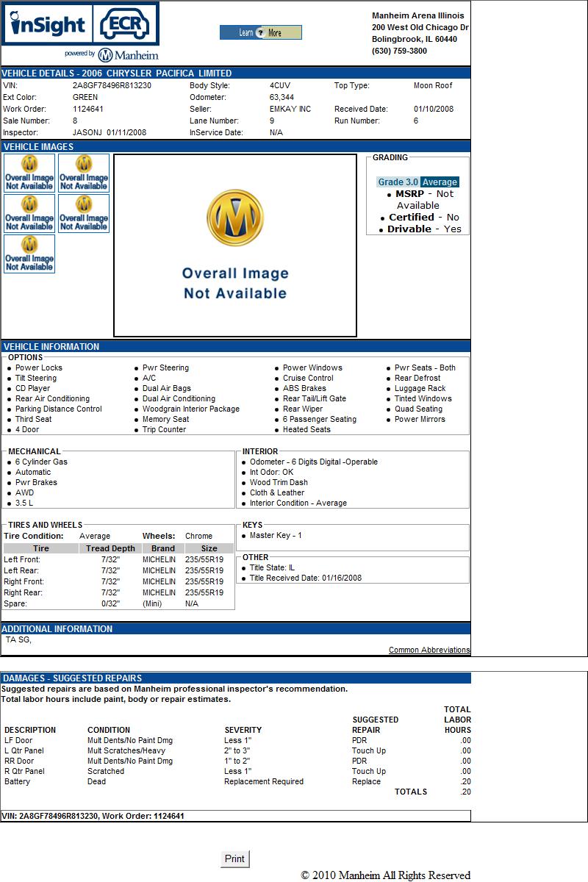
Task: Click the Right Rear tire row label
Action: [x=23, y=592]
